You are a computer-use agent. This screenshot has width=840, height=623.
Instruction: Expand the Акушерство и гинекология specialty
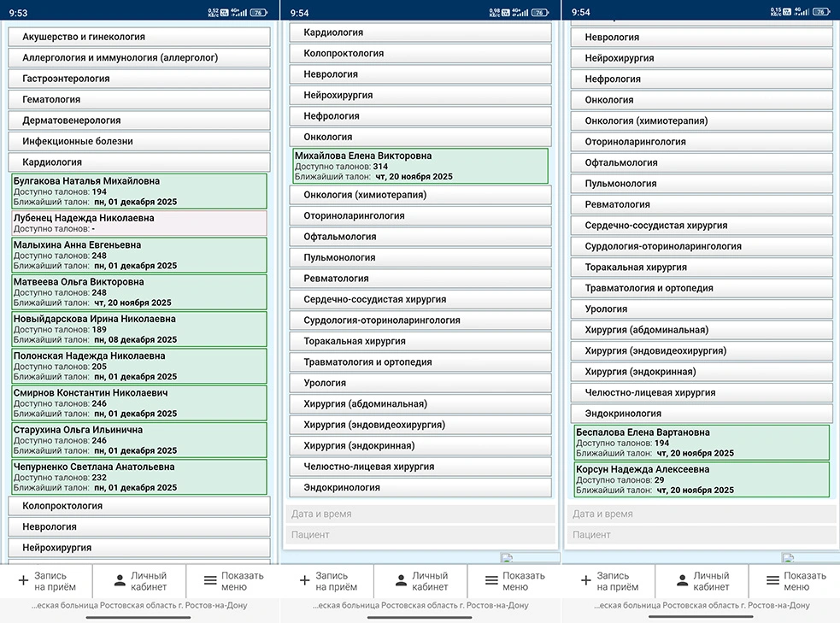(139, 37)
